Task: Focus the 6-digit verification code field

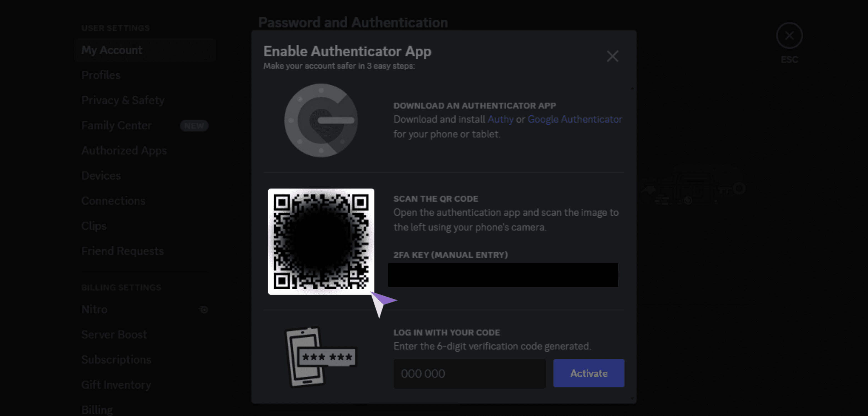Action: coord(469,374)
